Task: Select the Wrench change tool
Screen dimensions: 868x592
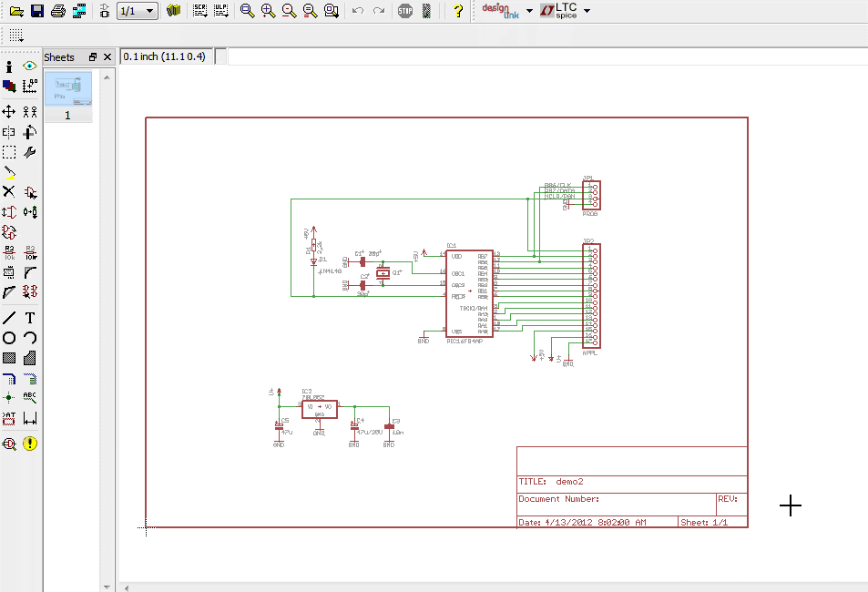Action: pos(30,152)
